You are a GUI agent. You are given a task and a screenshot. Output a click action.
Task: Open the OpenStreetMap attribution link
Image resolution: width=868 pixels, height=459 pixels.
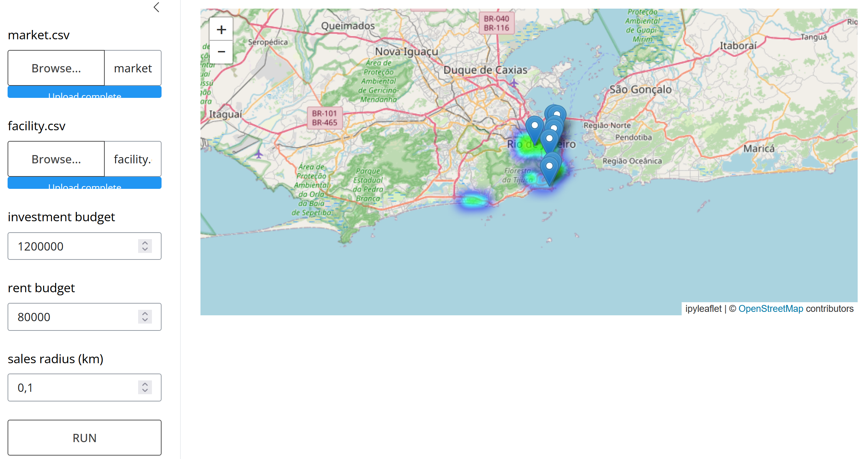pos(771,309)
